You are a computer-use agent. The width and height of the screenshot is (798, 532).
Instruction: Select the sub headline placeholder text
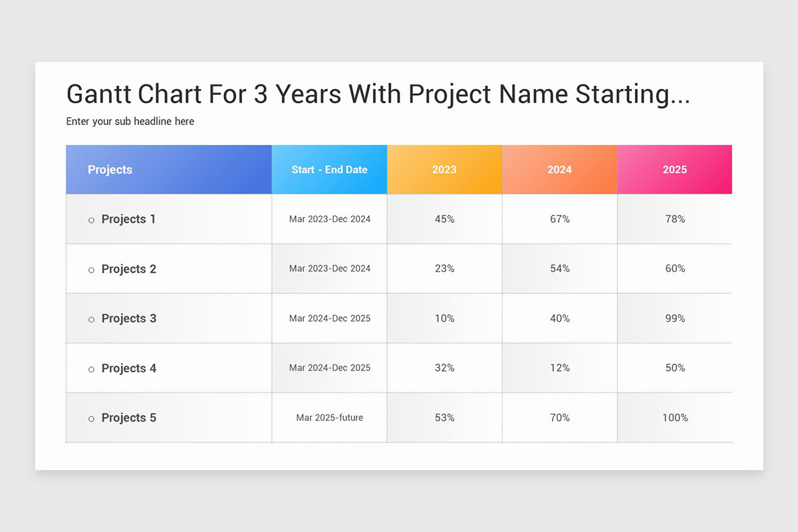(x=130, y=122)
